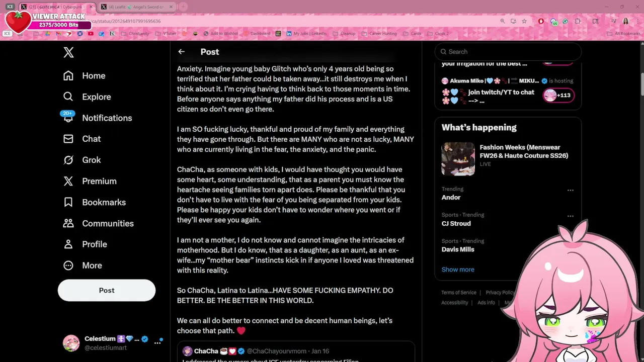Click the Celestium profile avatar

pos(71,343)
